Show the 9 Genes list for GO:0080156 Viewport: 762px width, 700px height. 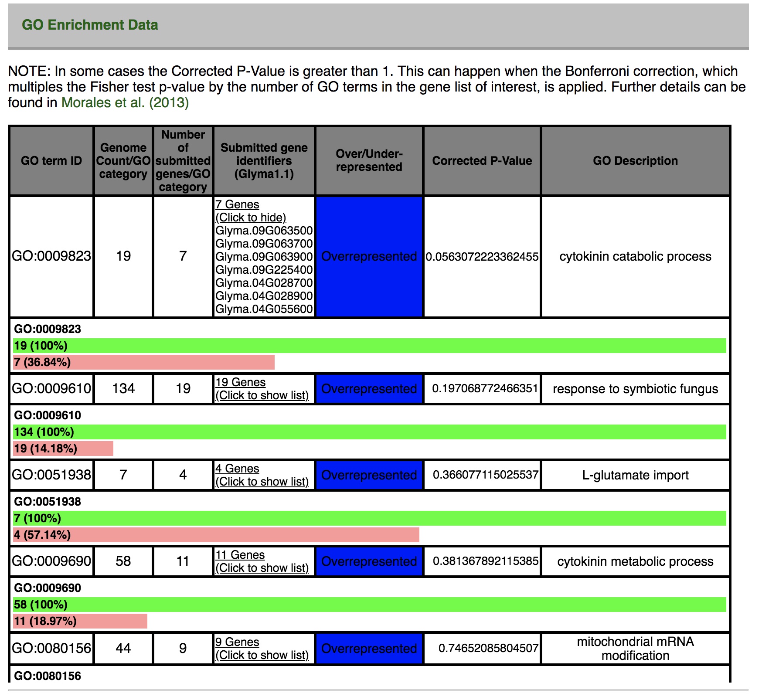[x=262, y=655]
